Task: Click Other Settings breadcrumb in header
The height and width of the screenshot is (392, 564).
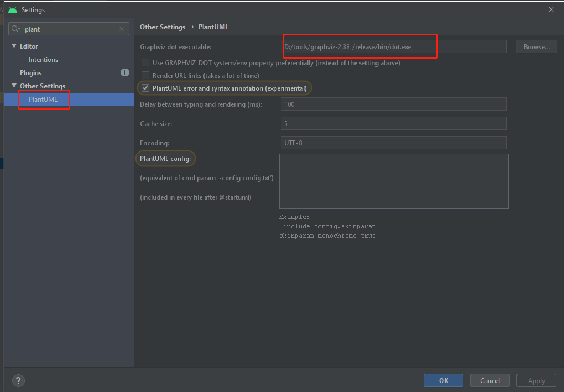Action: click(x=163, y=27)
